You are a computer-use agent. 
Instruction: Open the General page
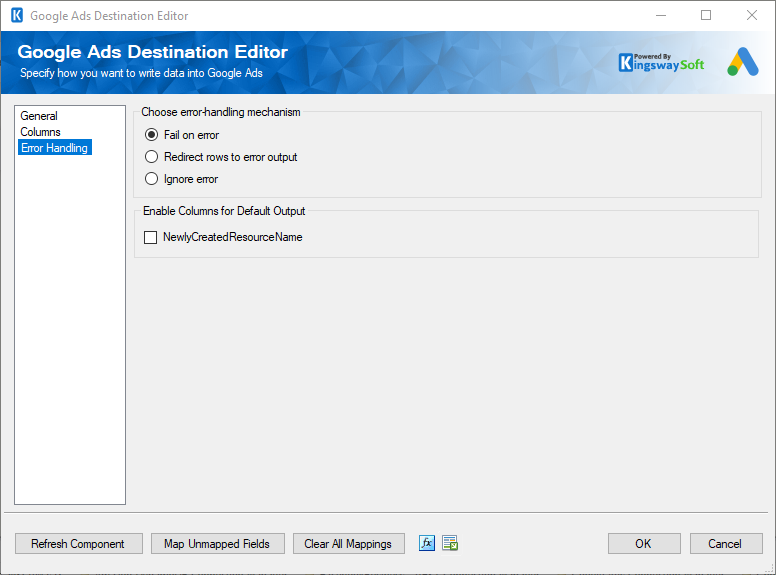[x=39, y=116]
